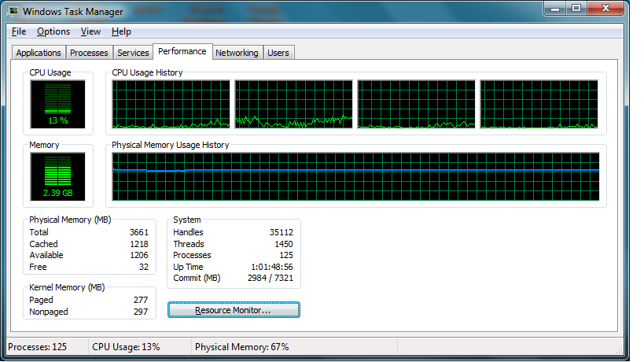Viewport: 644px width, 362px height.
Task: Select the Performance tab
Action: coord(182,51)
